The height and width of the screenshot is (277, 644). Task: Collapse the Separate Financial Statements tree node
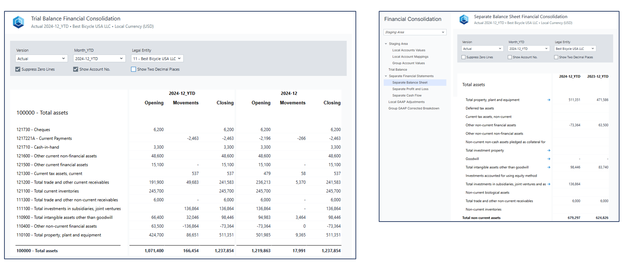click(386, 76)
